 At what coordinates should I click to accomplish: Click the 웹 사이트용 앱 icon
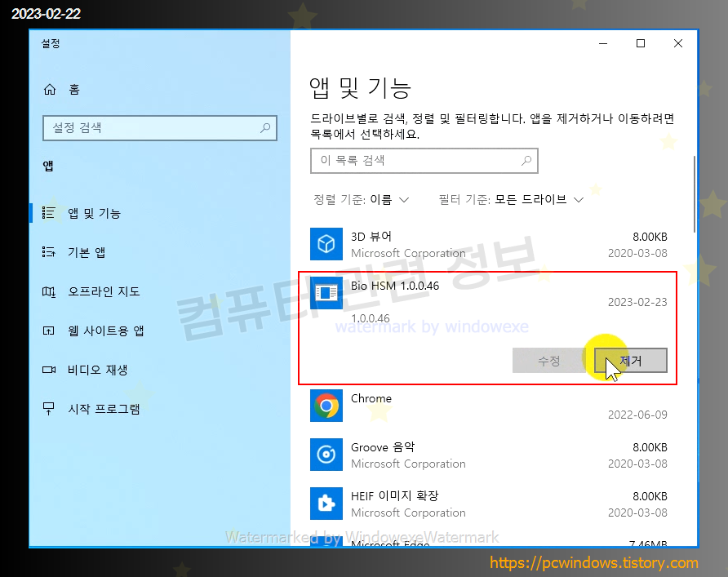click(x=48, y=331)
